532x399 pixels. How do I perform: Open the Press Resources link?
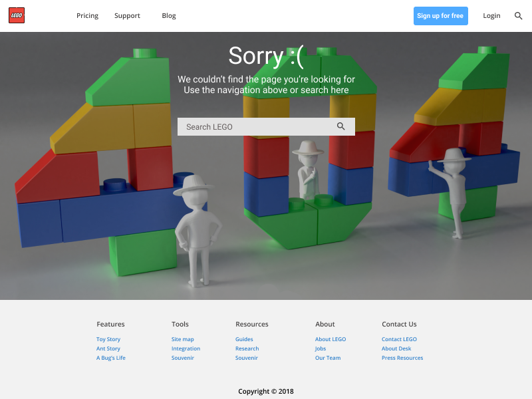pos(402,358)
